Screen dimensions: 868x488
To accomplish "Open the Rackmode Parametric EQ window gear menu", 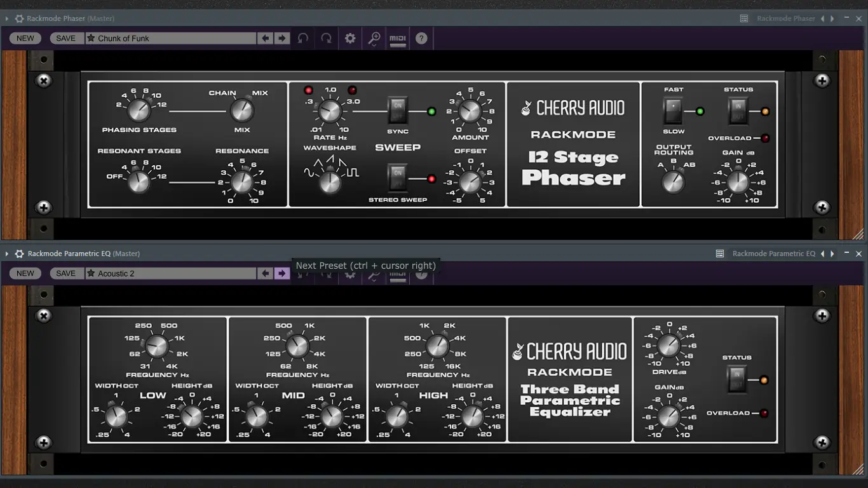I will click(19, 254).
